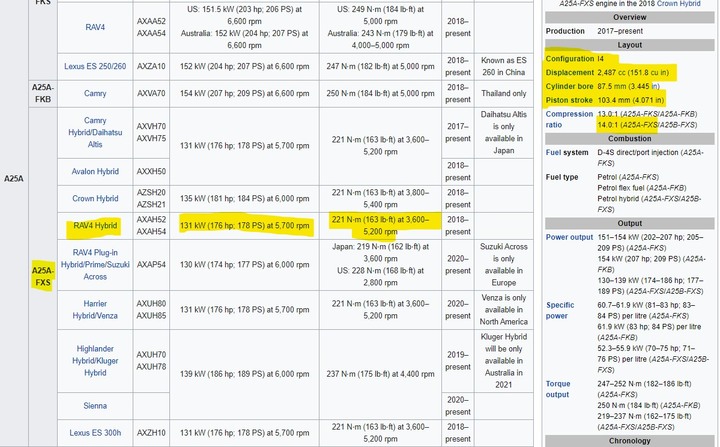This screenshot has height=447, width=720.
Task: Open the RAV4 model link
Action: (95, 27)
